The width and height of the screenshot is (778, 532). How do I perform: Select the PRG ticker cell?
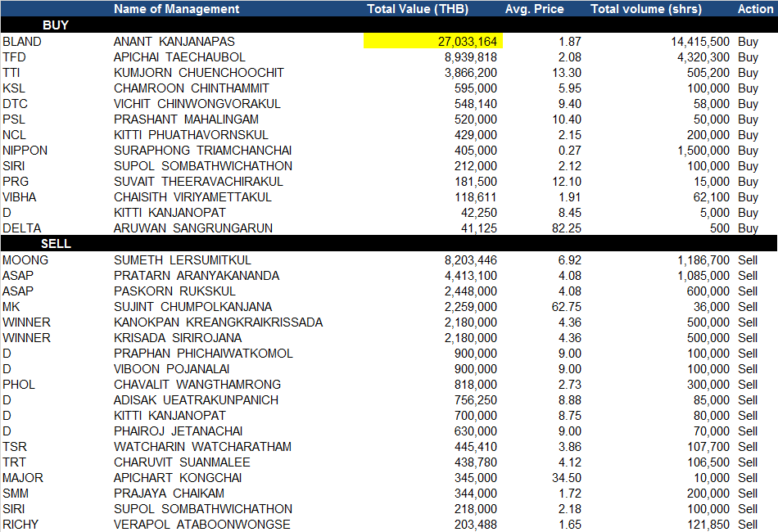[16, 182]
